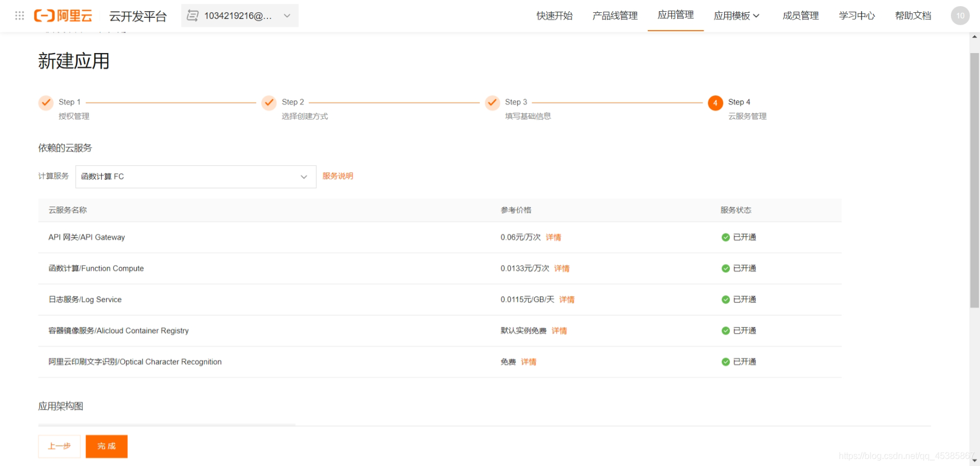The height and width of the screenshot is (466, 980).
Task: Click the 0.0133元/万次 price text
Action: tap(525, 268)
